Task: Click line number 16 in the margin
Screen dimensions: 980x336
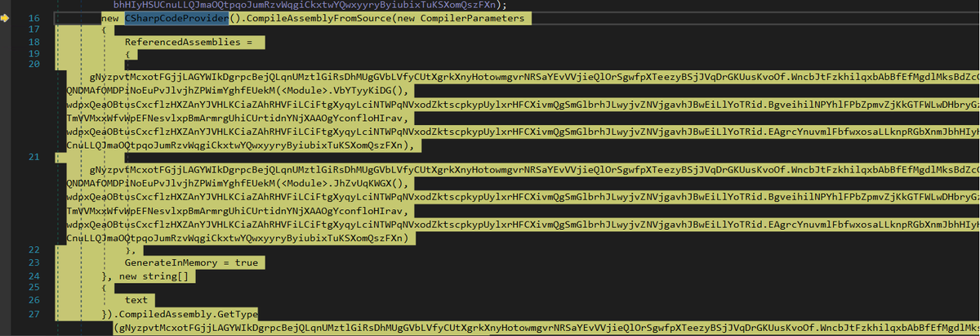Action: coord(33,18)
